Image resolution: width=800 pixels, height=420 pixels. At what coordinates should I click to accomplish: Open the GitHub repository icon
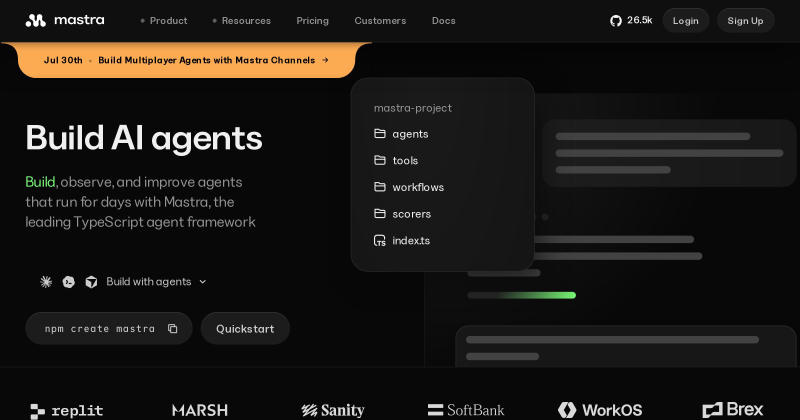(x=616, y=21)
